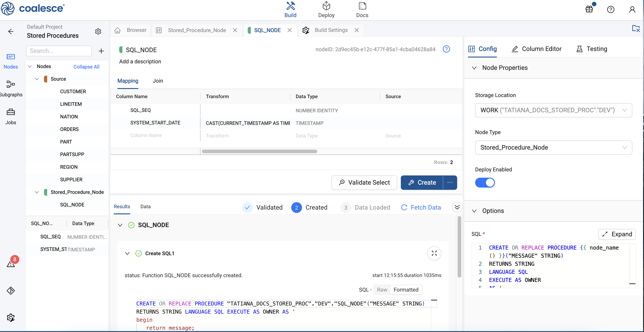Open the build settings gear in sidebar
The image size is (644, 332).
11,318
